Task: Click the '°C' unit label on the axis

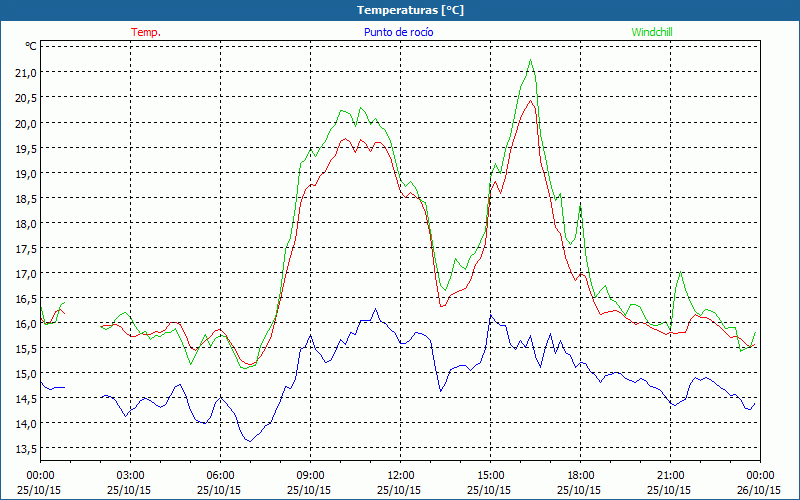Action: coord(31,46)
